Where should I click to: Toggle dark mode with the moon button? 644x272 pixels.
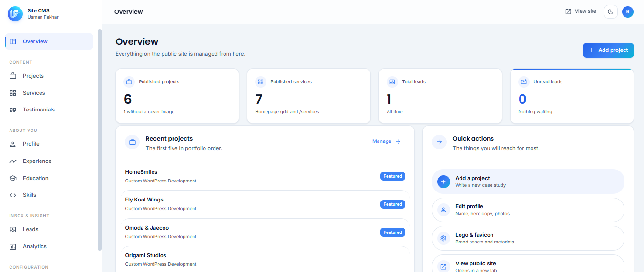[x=611, y=12]
